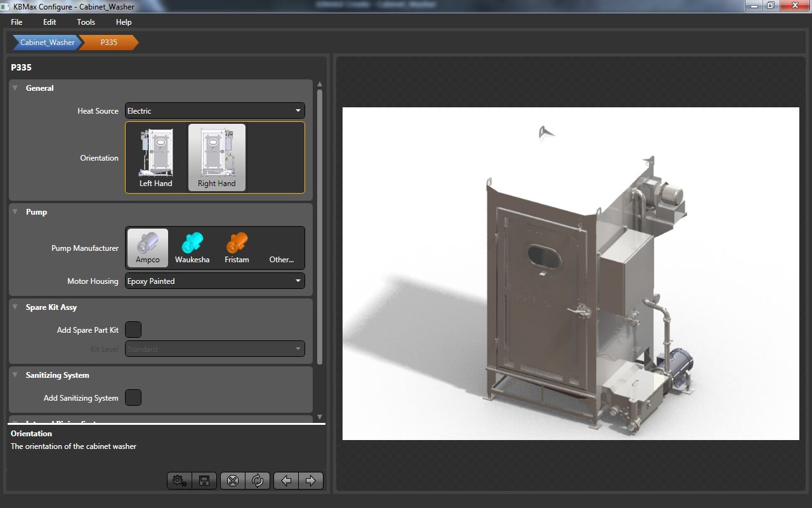Collapse the Spare Kit Assy section

click(15, 307)
